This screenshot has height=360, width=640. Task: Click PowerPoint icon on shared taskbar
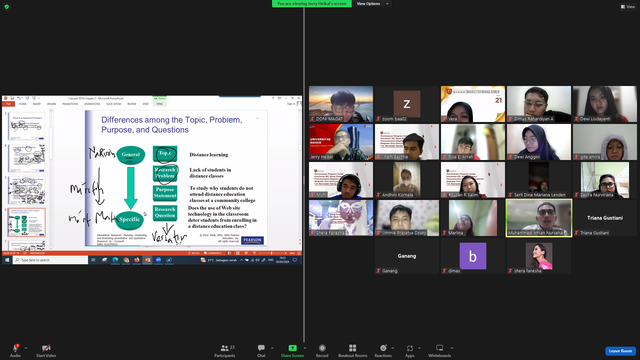click(147, 260)
